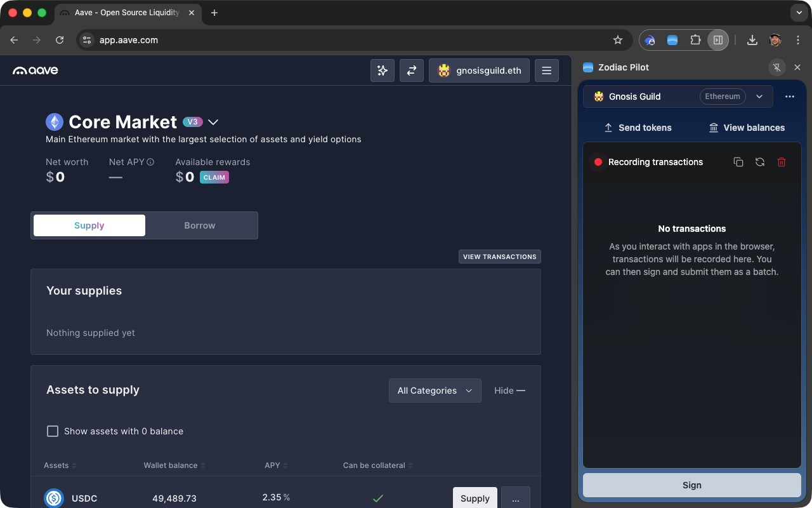The width and height of the screenshot is (812, 508).
Task: Select the Aave - Open Source Liquidity browser tab
Action: click(x=127, y=13)
